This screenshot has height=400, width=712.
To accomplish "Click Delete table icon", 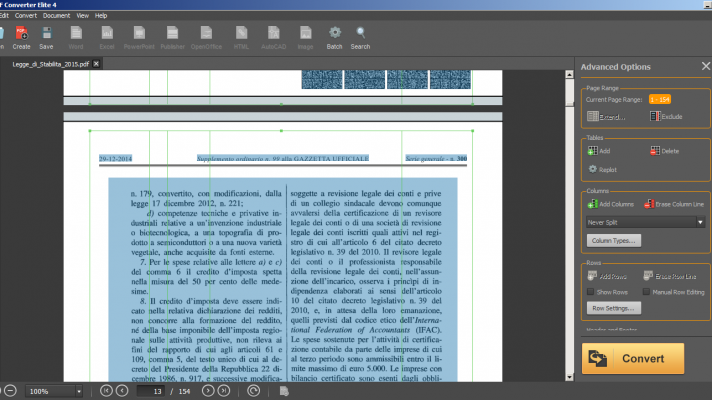I will (655, 150).
